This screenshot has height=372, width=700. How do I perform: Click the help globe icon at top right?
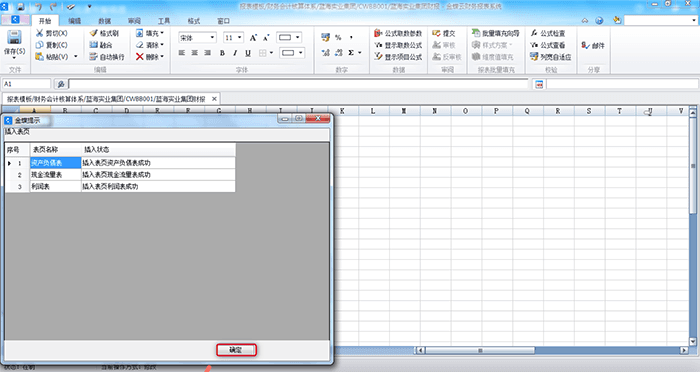coord(599,21)
